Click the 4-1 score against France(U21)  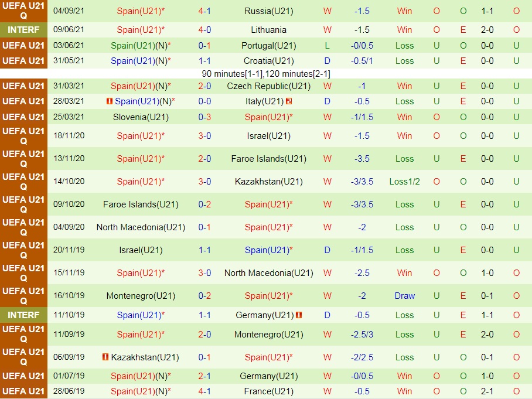click(204, 391)
